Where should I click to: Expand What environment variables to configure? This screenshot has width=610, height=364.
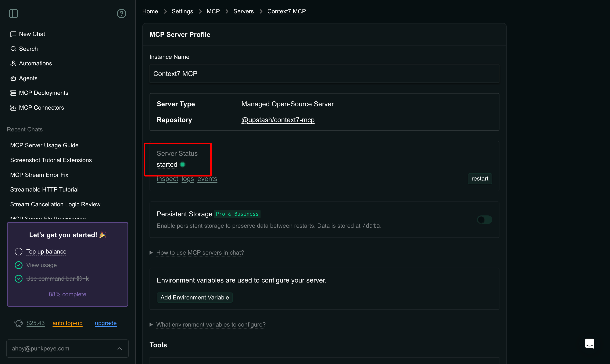(211, 324)
